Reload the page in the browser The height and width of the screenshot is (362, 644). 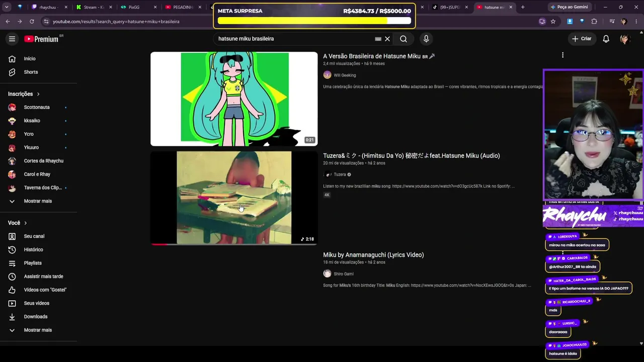[x=32, y=22]
